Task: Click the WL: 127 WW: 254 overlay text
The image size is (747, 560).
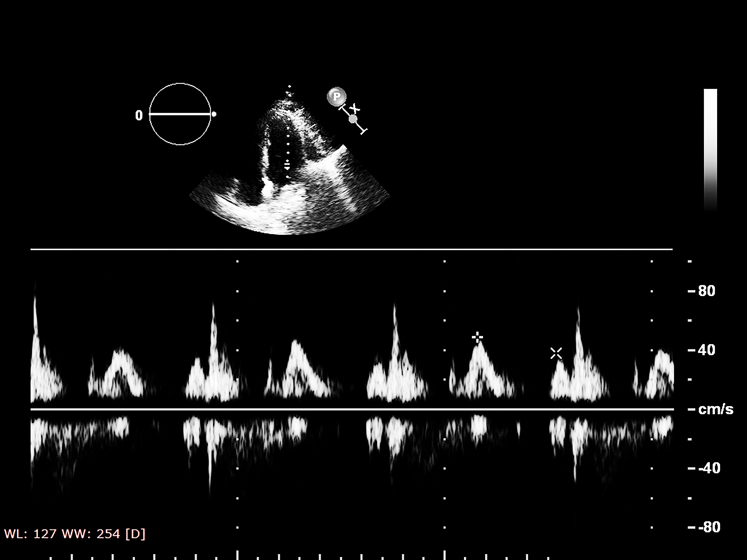Action: tap(75, 534)
